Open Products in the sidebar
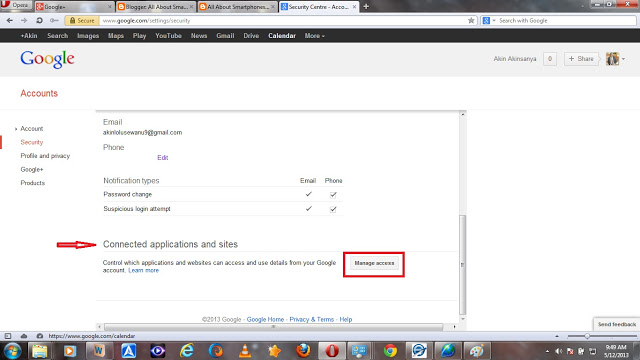Viewport: 640px width, 360px height. click(32, 183)
